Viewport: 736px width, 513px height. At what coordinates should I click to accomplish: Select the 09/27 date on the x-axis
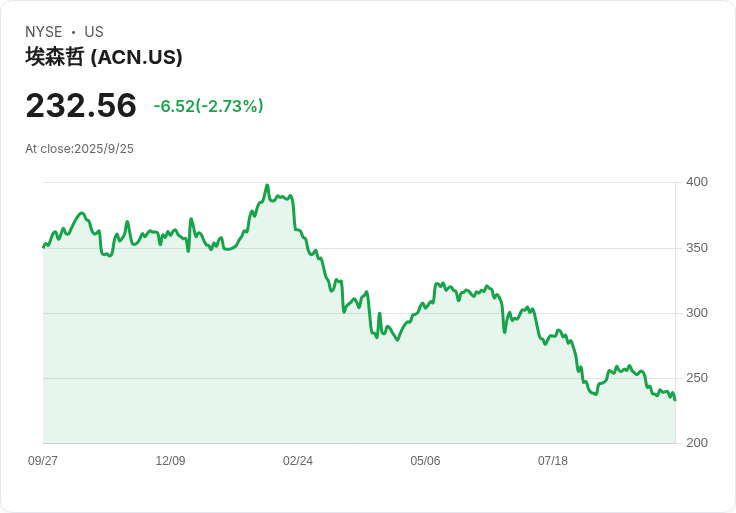click(43, 461)
